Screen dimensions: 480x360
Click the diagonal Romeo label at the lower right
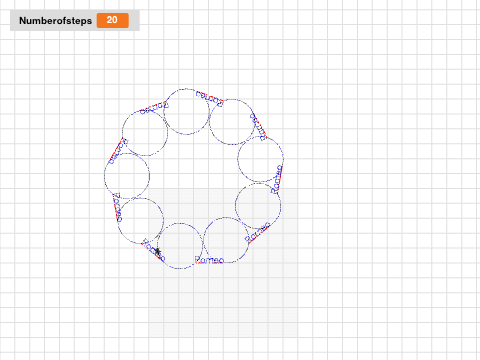(x=257, y=232)
